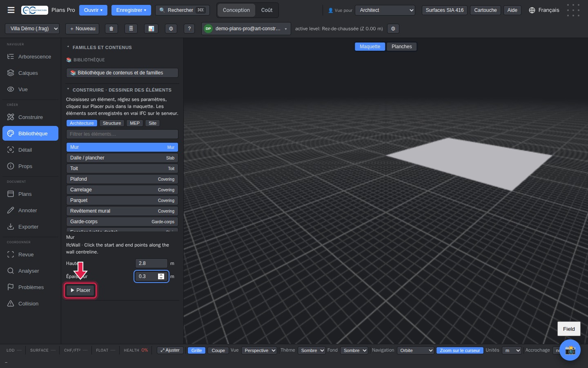Screen dimensions: 588x368
Task: Switch to Conception mode
Action: [x=236, y=10]
